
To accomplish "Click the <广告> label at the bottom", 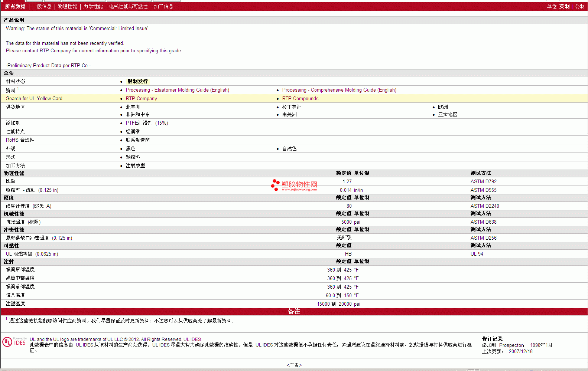I will pos(294,365).
